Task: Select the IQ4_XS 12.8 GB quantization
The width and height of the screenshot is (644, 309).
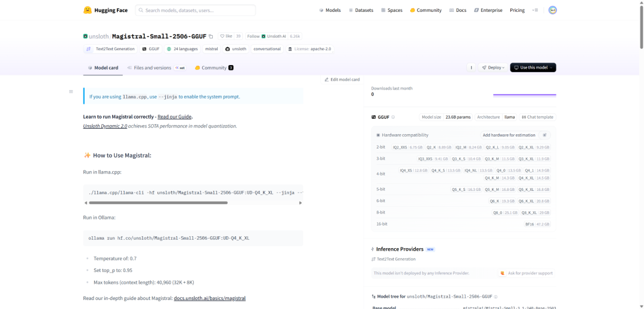Action: pyautogui.click(x=414, y=170)
